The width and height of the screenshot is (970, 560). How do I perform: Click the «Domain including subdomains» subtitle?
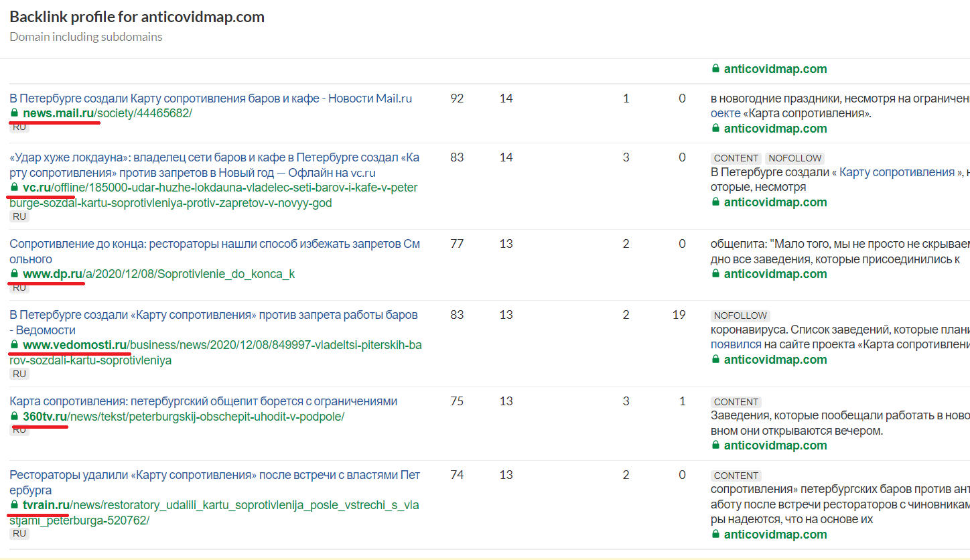(86, 37)
